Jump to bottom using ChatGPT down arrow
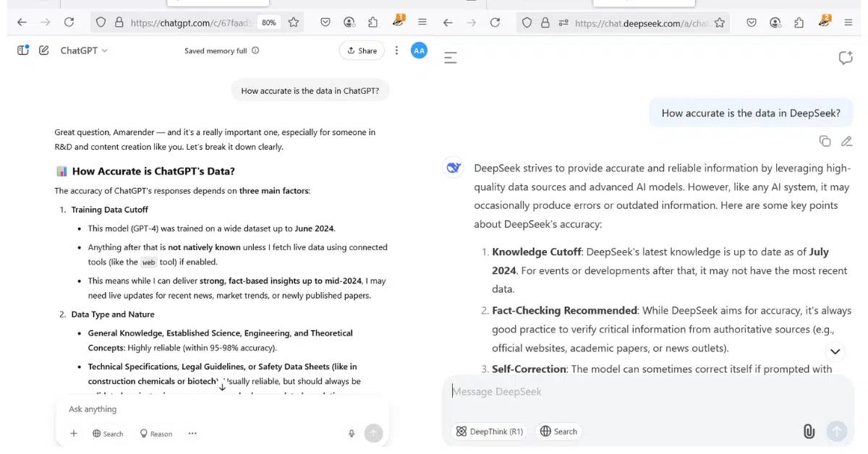The height and width of the screenshot is (454, 868). tap(222, 387)
